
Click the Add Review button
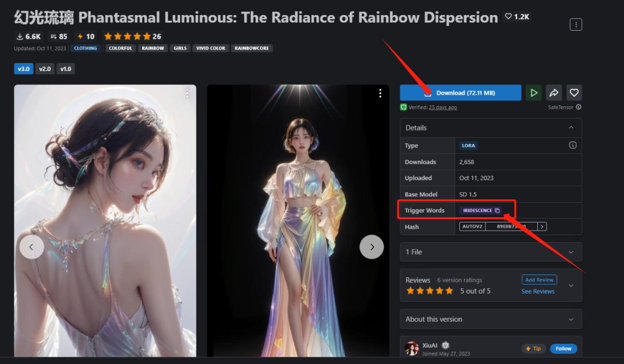click(x=539, y=280)
